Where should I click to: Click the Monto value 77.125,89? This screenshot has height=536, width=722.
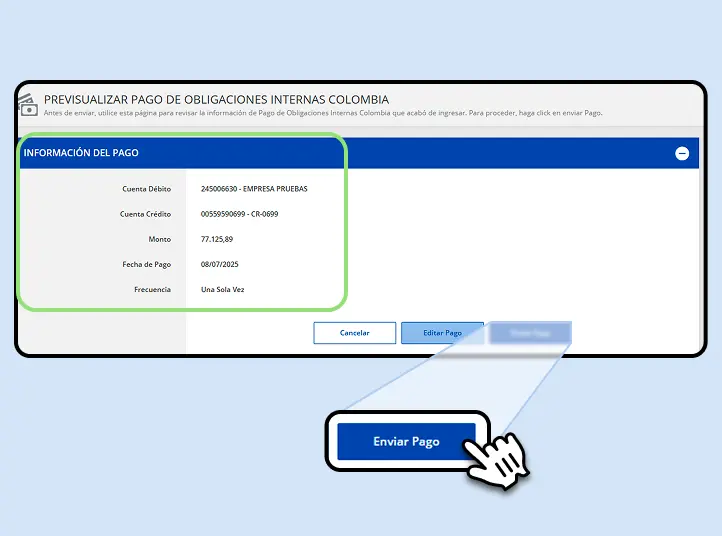217,239
